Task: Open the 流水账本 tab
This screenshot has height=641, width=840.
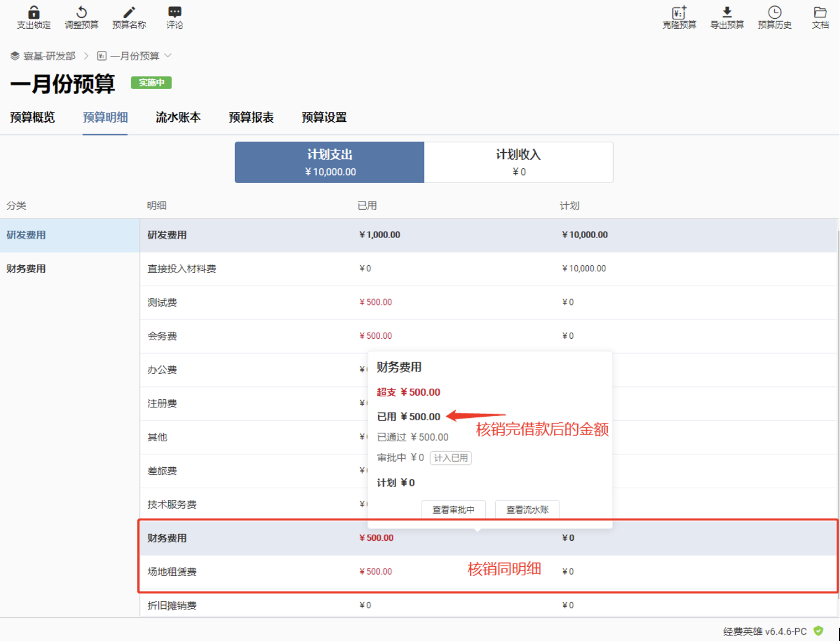Action: click(178, 117)
